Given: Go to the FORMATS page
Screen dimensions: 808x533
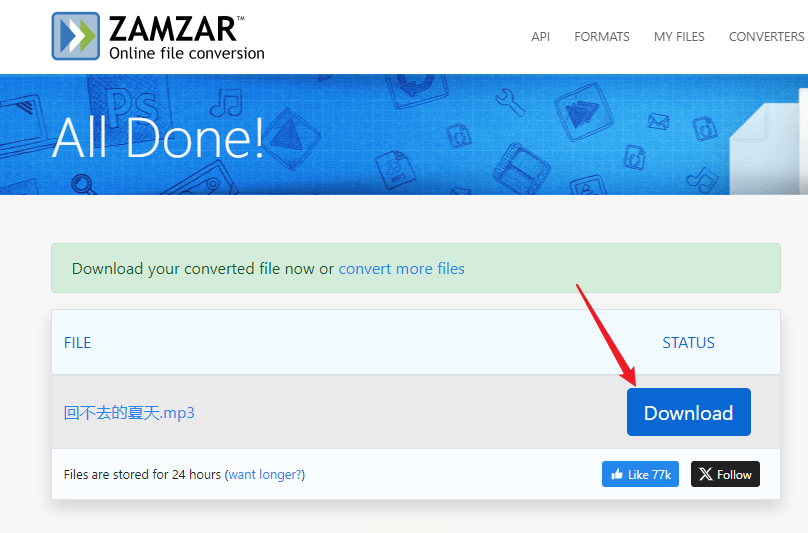Looking at the screenshot, I should pyautogui.click(x=602, y=37).
